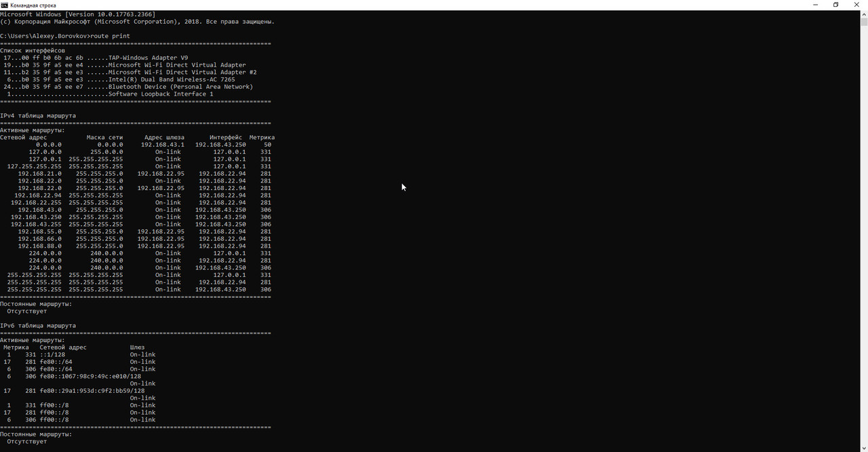Restore down the Command Prompt window
Screen dimensions: 868x452
(835, 5)
